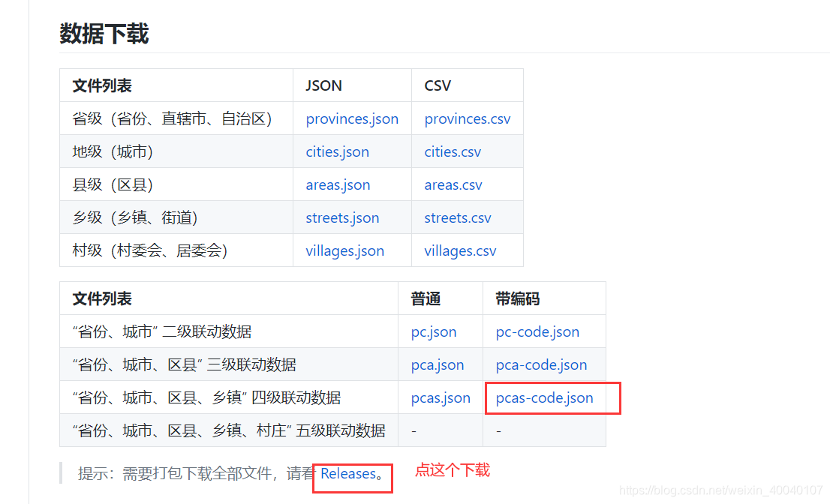Open pca-code.json link
Screen dimensions: 830x504
541,365
